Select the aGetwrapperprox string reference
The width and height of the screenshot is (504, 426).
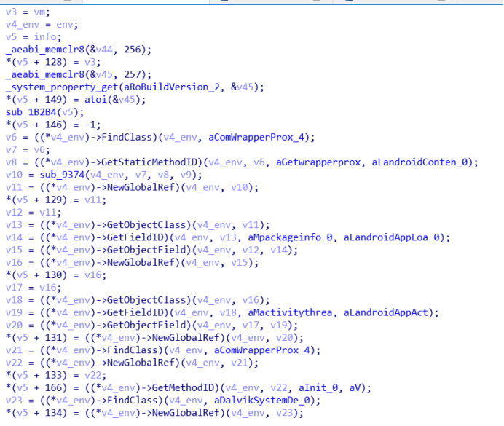(318, 162)
